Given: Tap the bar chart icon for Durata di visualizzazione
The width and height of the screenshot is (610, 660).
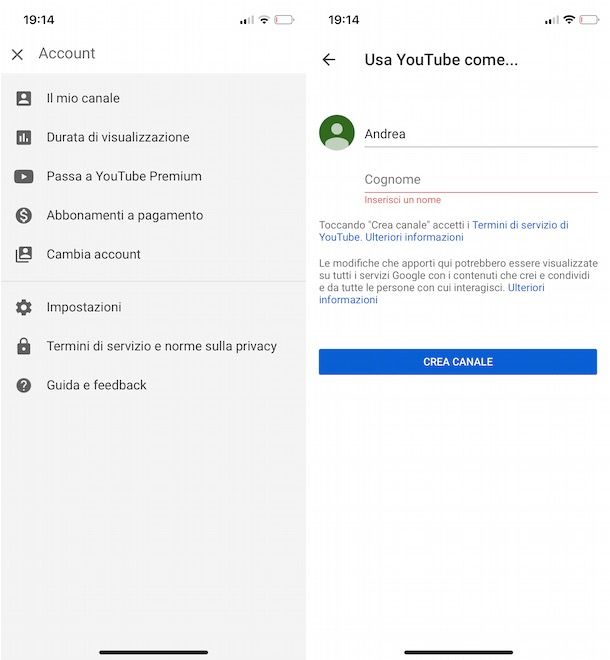Looking at the screenshot, I should click(x=24, y=137).
